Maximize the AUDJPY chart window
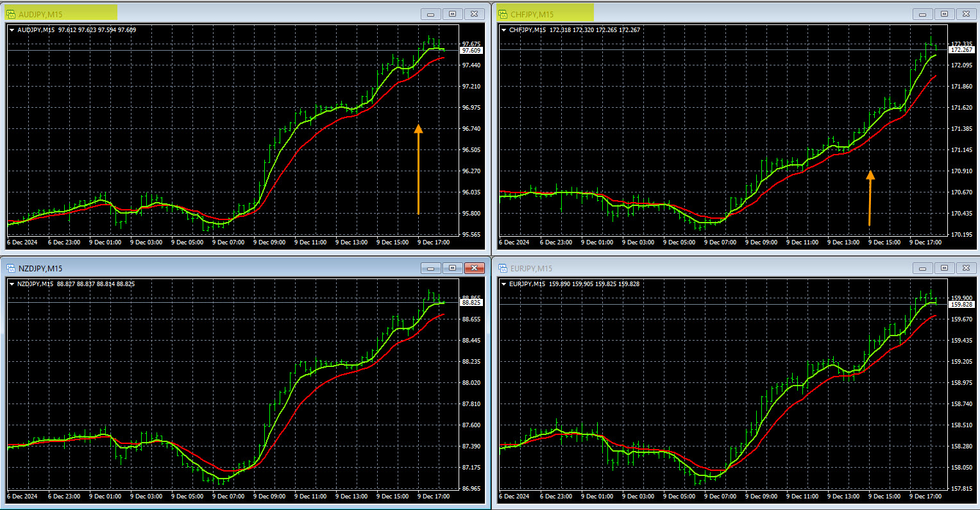The height and width of the screenshot is (510, 980). coord(452,14)
